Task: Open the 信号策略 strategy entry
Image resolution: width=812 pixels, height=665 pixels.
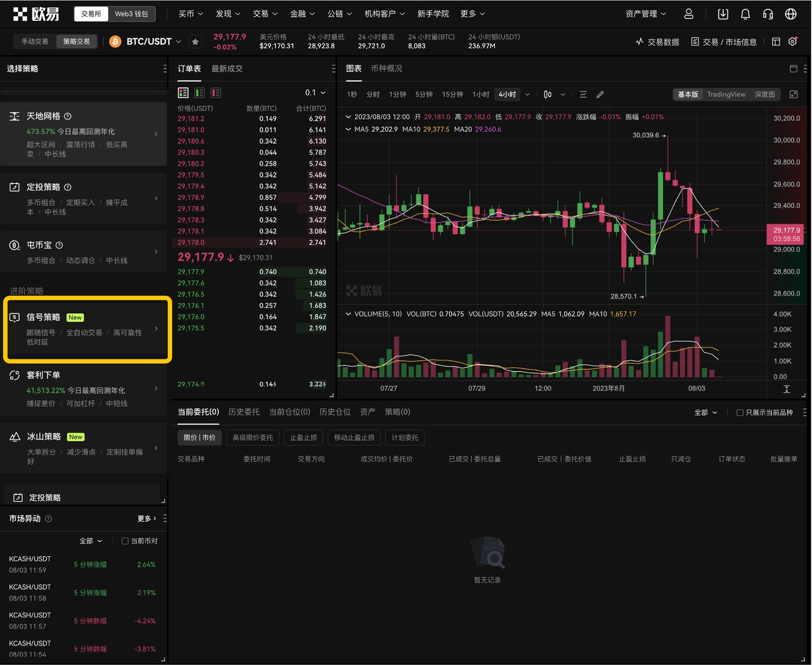Action: [87, 330]
